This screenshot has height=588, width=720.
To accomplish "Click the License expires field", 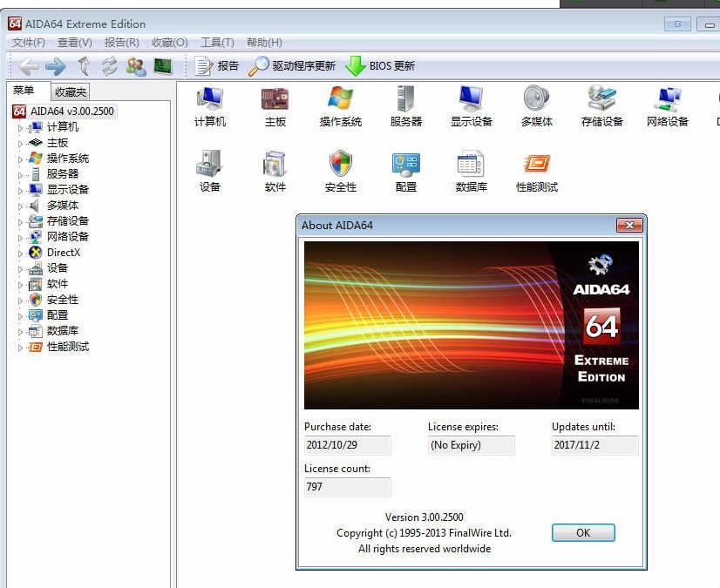I will pyautogui.click(x=471, y=445).
